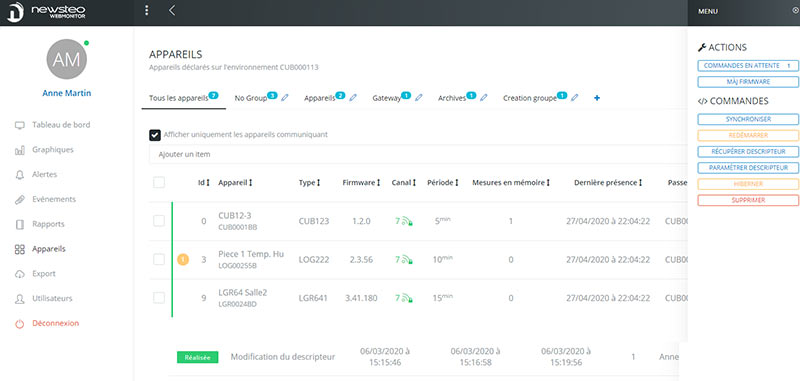Click the red SUPPRIMER button
800x381 pixels.
(748, 200)
